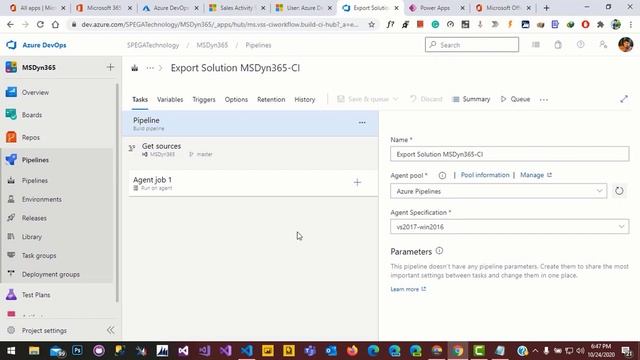Open the Save & queue dropdown

pos(367,99)
